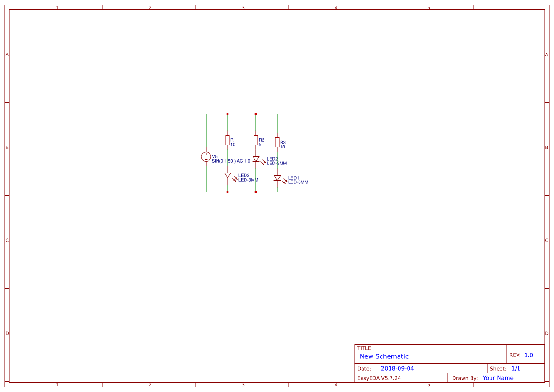Viewport: 554px width, 392px height.
Task: Click R3's value '15'
Action: [x=282, y=146]
